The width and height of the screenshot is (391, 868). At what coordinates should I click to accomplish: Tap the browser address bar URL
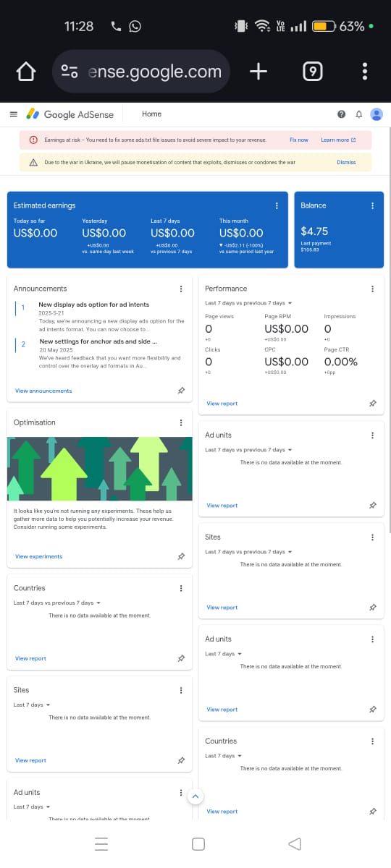coord(154,72)
